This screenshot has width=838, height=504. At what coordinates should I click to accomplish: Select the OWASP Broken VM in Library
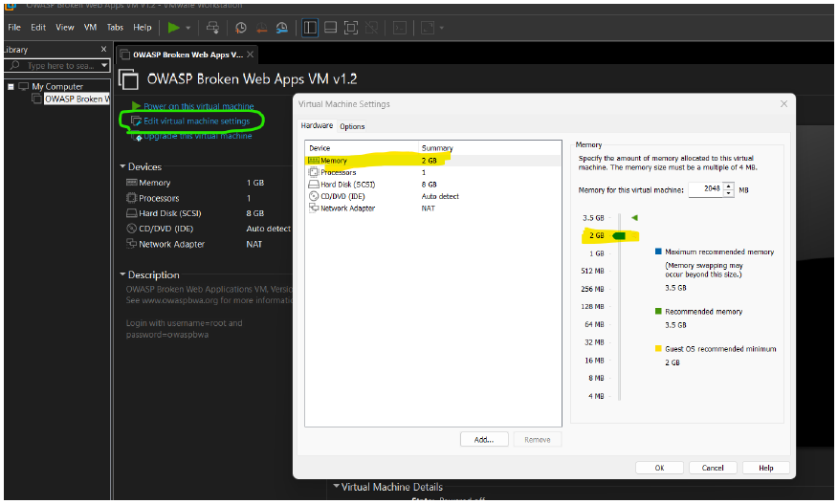(77, 99)
